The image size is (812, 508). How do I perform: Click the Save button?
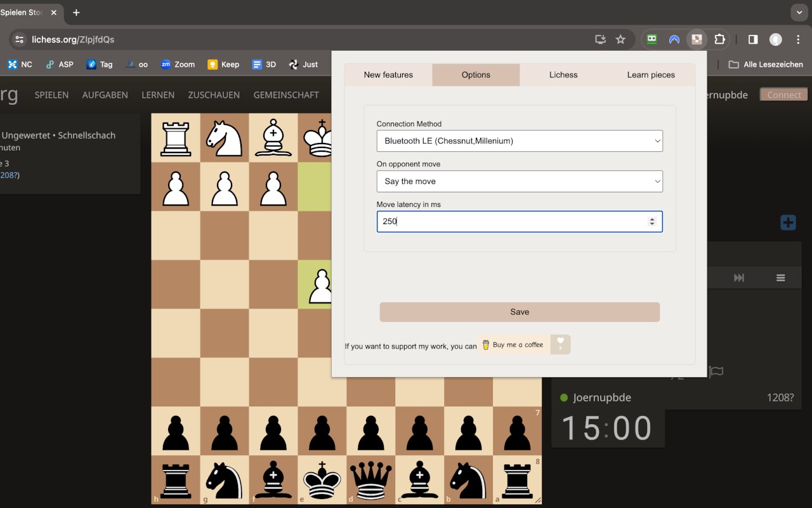point(520,312)
